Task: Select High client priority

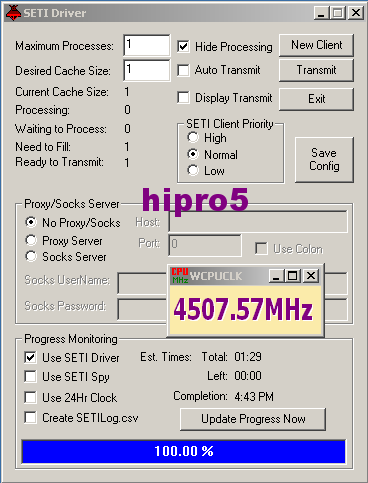Action: click(193, 137)
